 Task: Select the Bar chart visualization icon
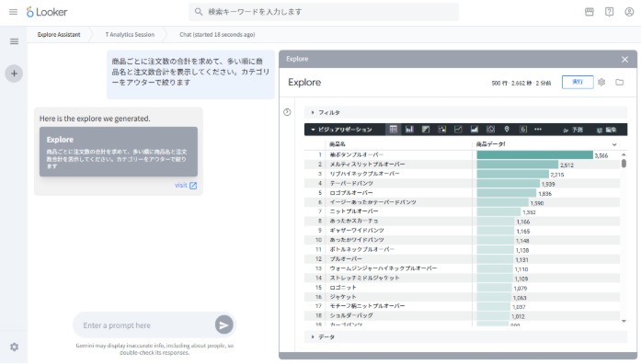coord(426,130)
